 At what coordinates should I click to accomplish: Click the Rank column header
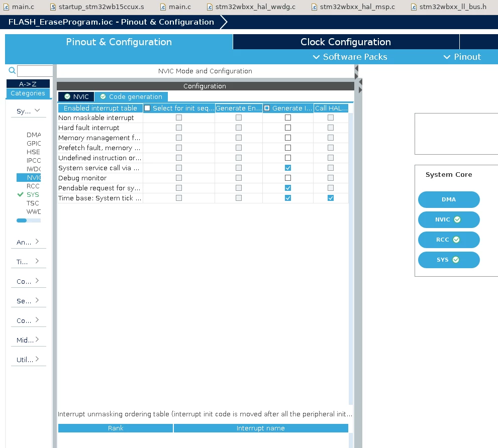[x=116, y=428]
